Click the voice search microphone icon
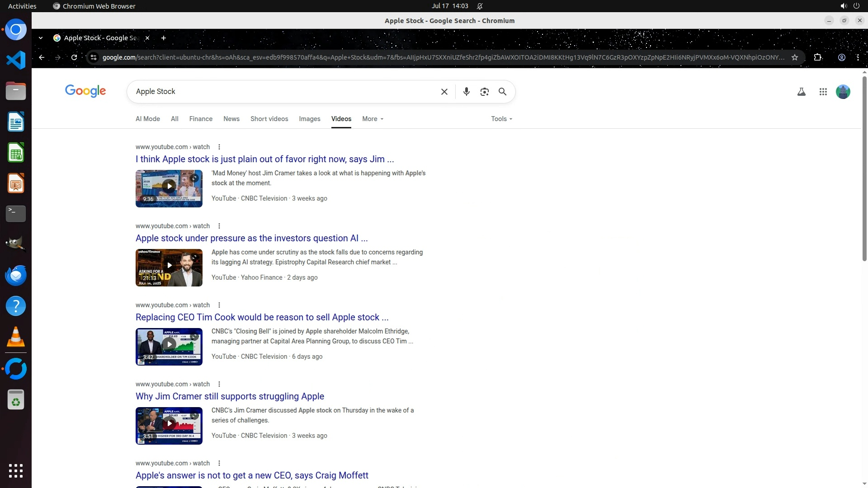This screenshot has width=868, height=488. [x=466, y=92]
